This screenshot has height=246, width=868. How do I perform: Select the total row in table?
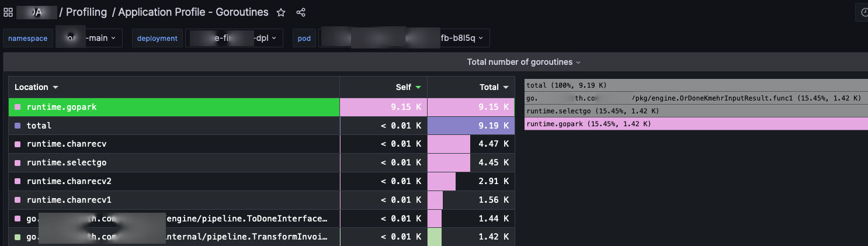point(262,126)
